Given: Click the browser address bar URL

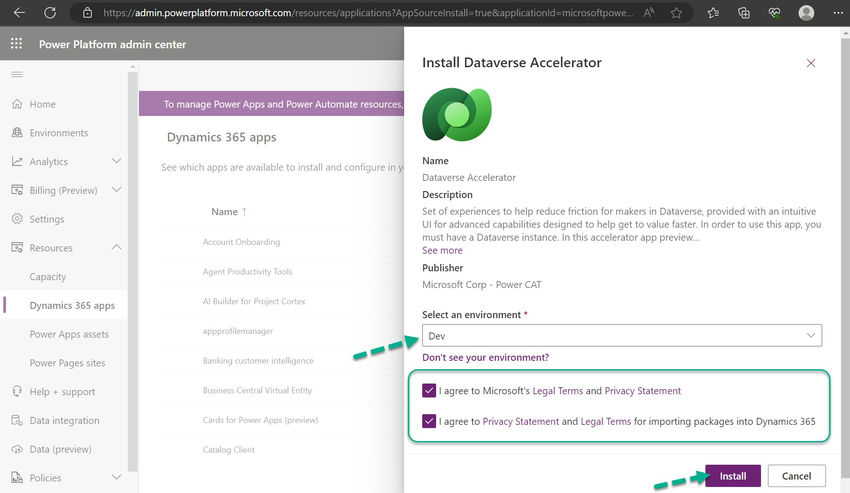Looking at the screenshot, I should coord(368,12).
